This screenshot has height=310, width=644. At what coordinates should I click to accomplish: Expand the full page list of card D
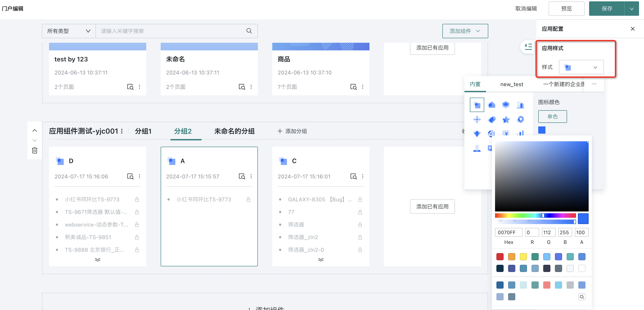pos(97,260)
